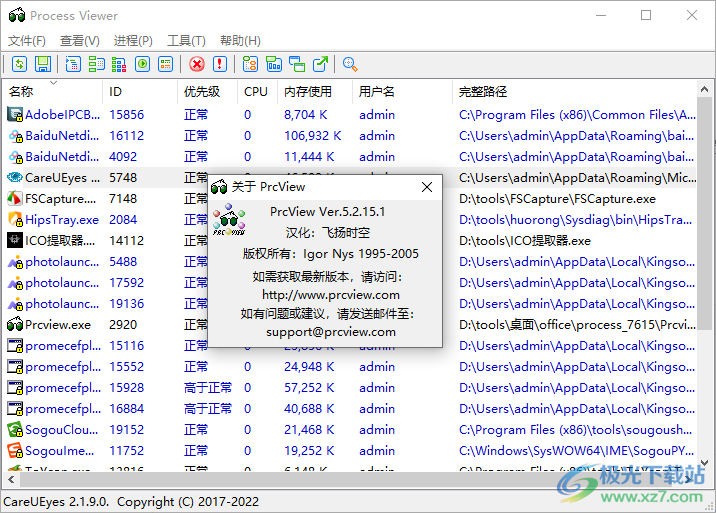Close the 关于 PrcView dialog

click(x=427, y=187)
